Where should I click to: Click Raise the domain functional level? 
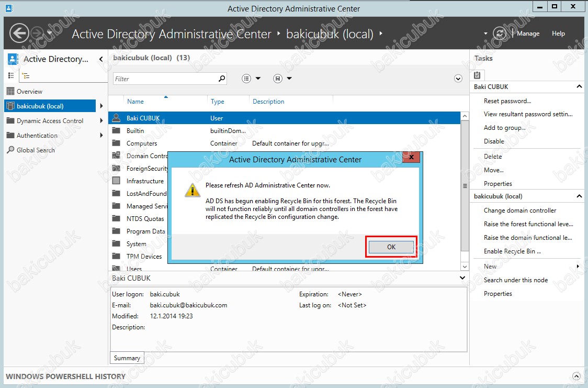[x=528, y=238]
